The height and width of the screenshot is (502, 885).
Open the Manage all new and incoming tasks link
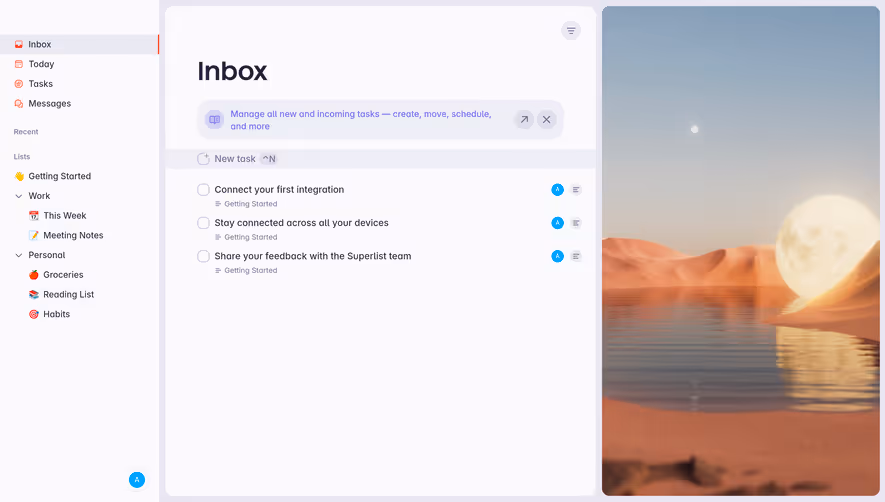click(x=361, y=120)
